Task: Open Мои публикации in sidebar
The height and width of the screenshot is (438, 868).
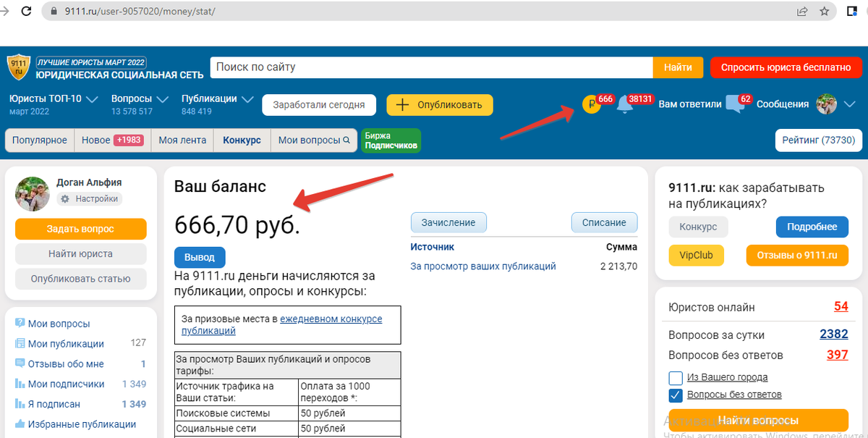Action: point(66,344)
